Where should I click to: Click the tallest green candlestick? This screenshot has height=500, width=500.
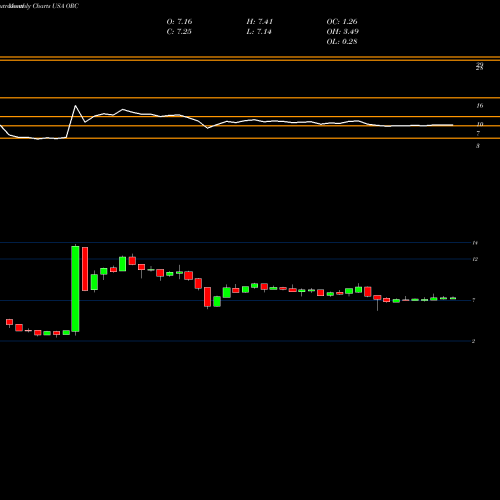click(x=75, y=289)
